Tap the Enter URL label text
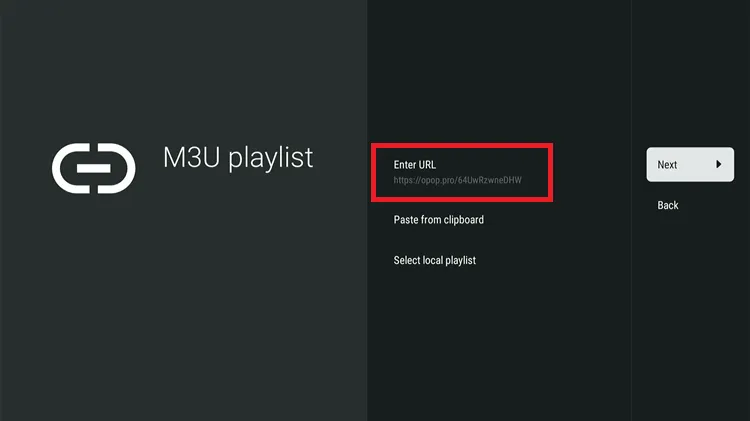 click(x=414, y=164)
